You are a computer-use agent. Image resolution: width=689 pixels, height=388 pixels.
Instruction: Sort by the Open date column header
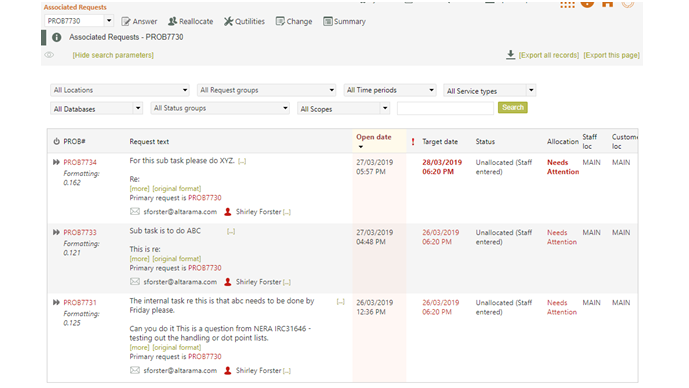tap(374, 137)
